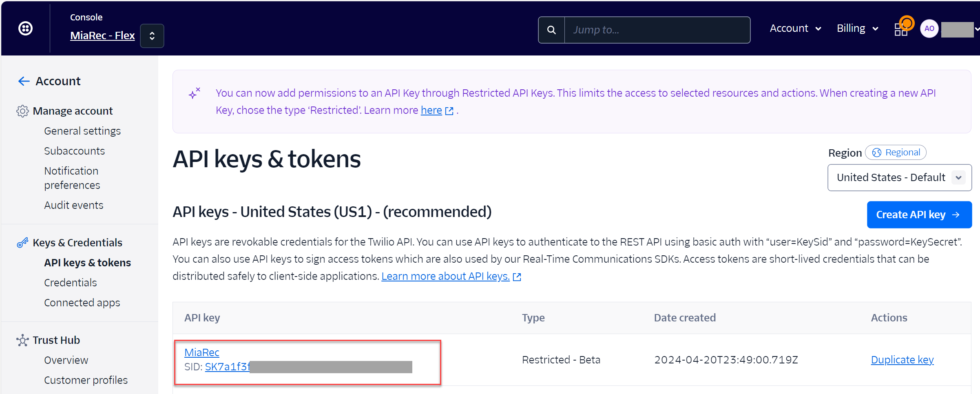This screenshot has width=980, height=394.
Task: Click the Console label
Action: (x=86, y=17)
